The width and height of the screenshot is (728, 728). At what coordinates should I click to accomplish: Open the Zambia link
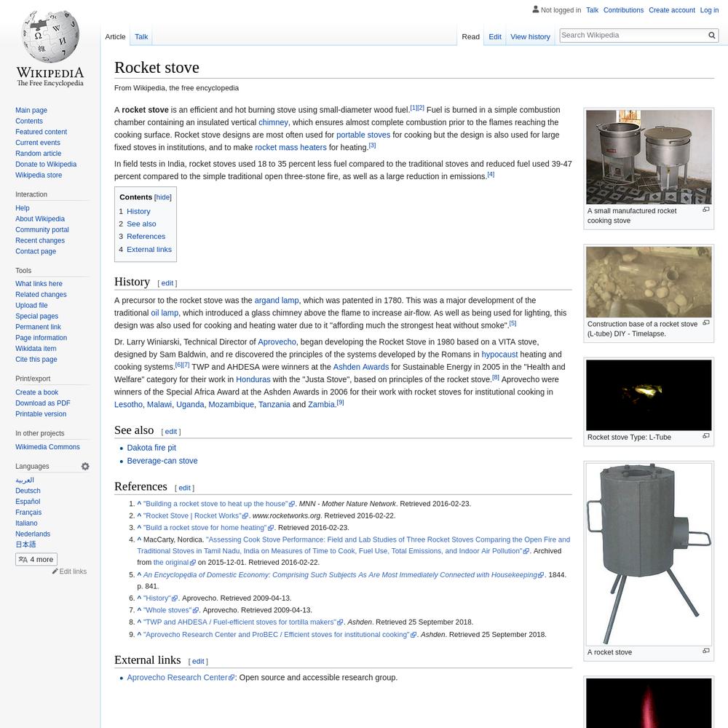tap(321, 404)
